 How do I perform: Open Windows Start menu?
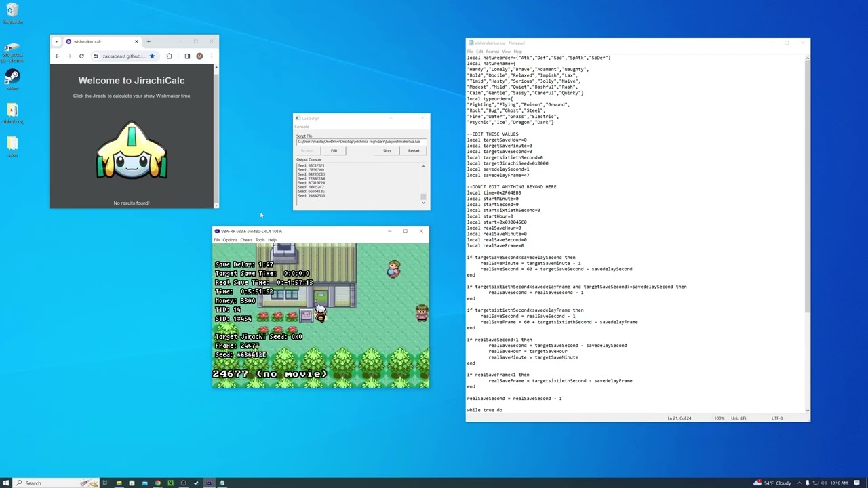coord(6,483)
